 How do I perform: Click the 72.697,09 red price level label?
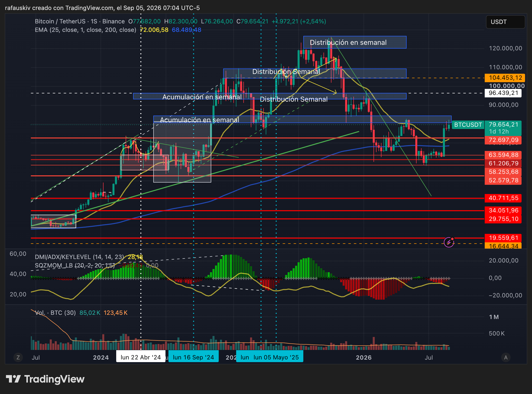503,140
